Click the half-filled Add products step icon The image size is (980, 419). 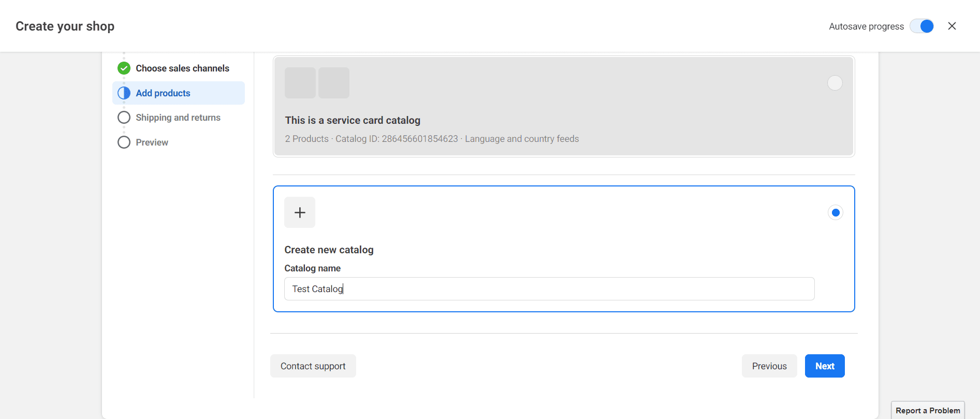pos(124,93)
